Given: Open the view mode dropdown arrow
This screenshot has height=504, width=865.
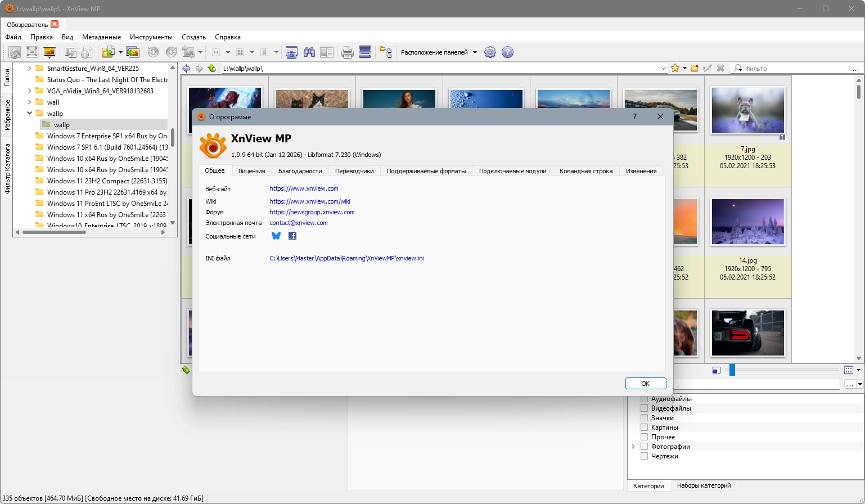Looking at the screenshot, I should pos(858,370).
